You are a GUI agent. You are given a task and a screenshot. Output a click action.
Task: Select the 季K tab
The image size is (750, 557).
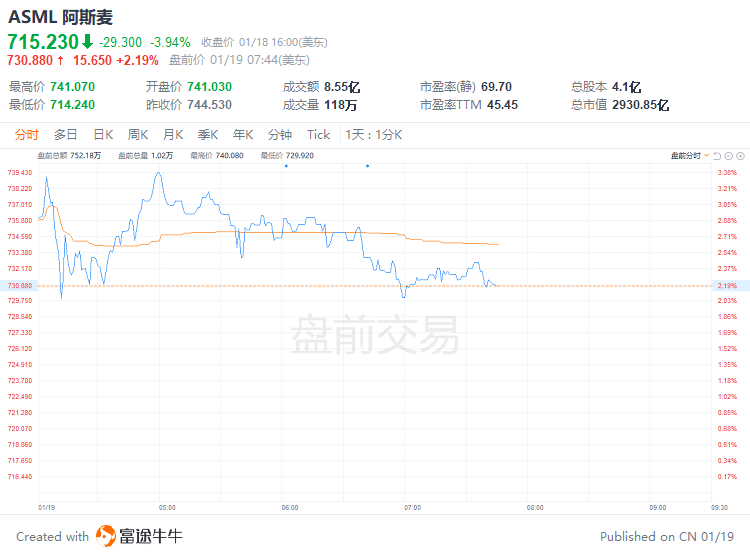coord(208,135)
